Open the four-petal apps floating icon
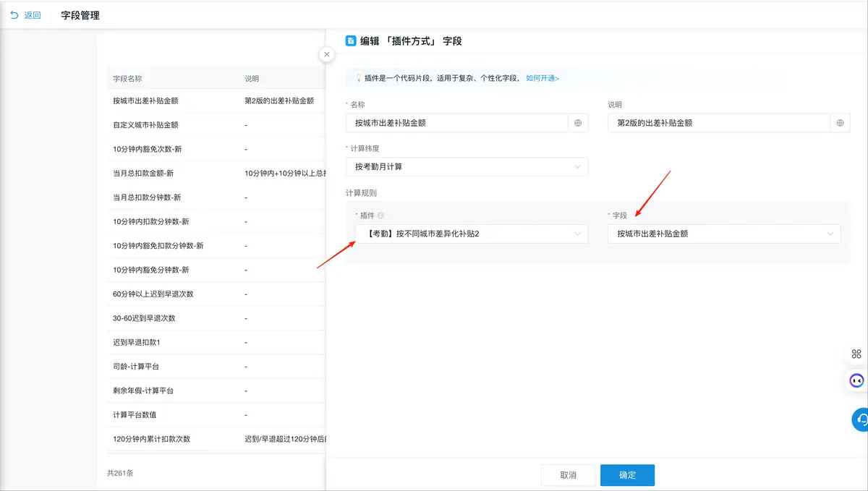 coord(856,354)
